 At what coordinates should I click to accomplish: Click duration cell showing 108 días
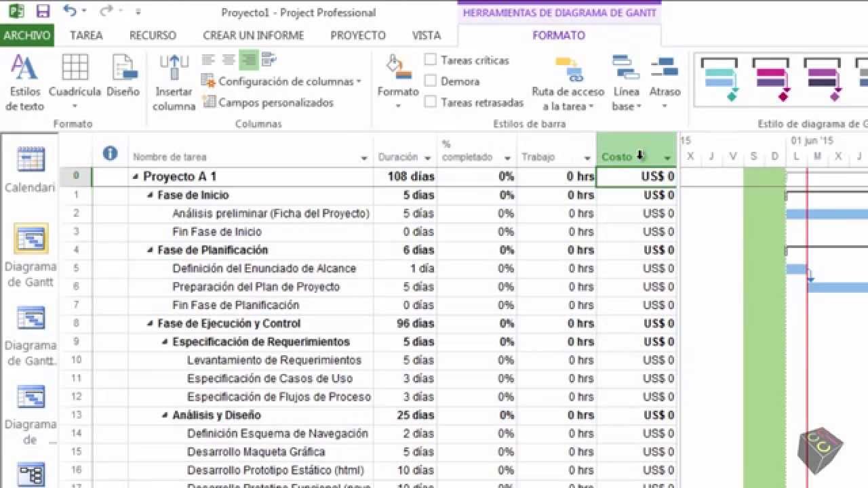point(405,177)
